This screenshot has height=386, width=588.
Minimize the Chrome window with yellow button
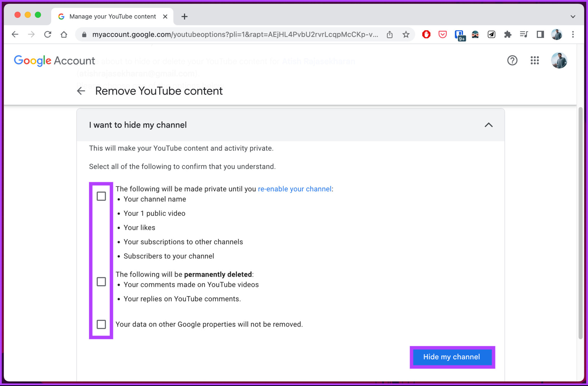[28, 15]
